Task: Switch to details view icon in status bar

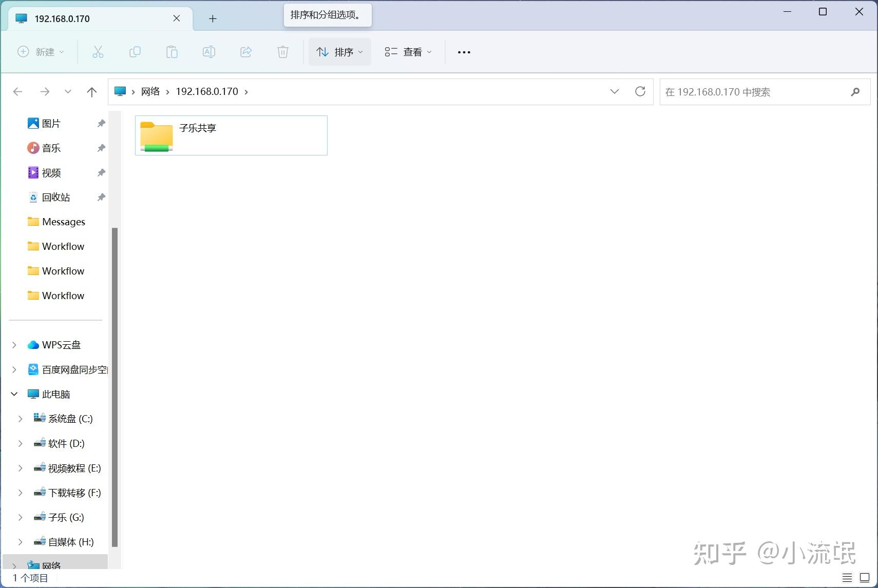Action: click(x=847, y=578)
